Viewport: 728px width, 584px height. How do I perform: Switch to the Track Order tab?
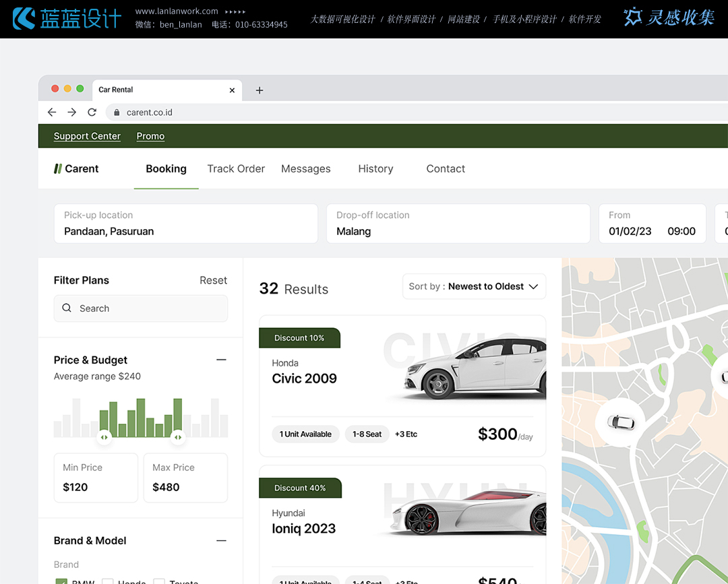pyautogui.click(x=236, y=169)
